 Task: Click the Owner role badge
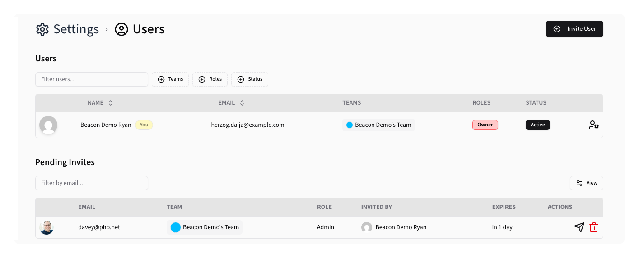tap(485, 125)
